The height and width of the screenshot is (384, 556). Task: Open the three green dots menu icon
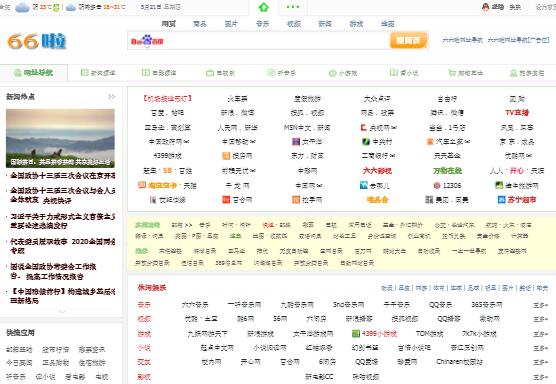[x=293, y=7]
